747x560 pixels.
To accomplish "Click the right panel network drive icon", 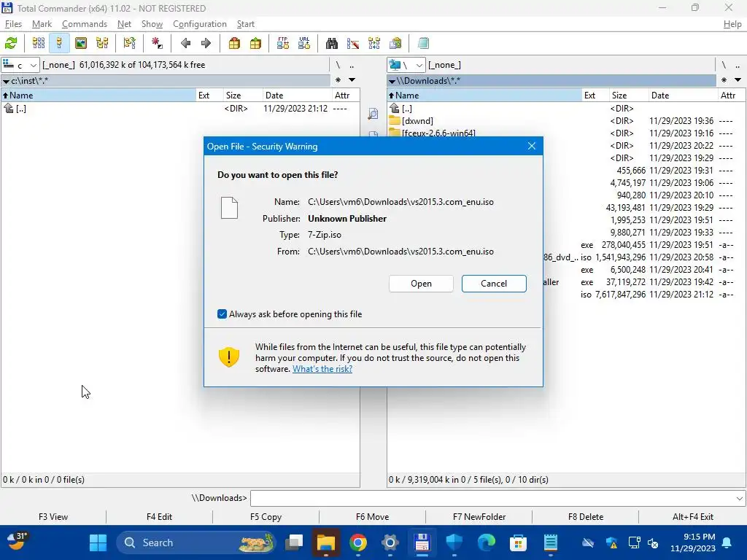I will pyautogui.click(x=395, y=65).
